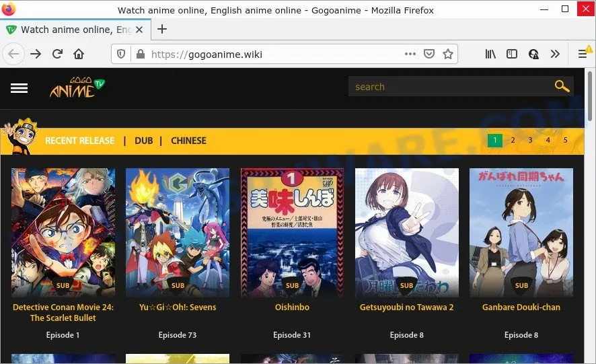Viewport: 596px width, 364px height.
Task: Click the yellow search magnifier icon
Action: coord(562,86)
